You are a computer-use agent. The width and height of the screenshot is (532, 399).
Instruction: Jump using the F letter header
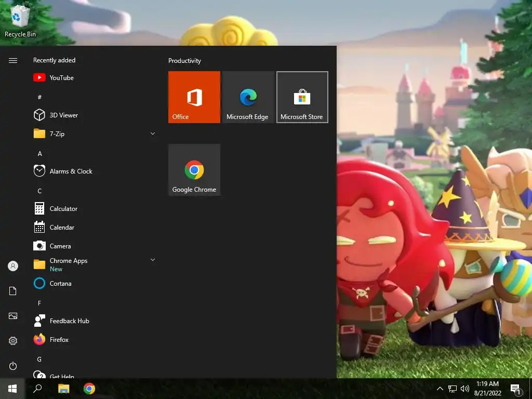tap(39, 303)
